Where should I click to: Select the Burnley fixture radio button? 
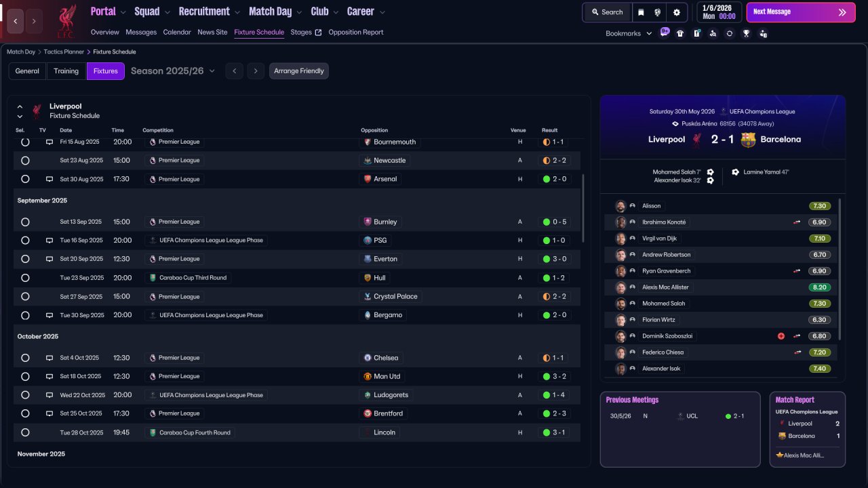[25, 222]
